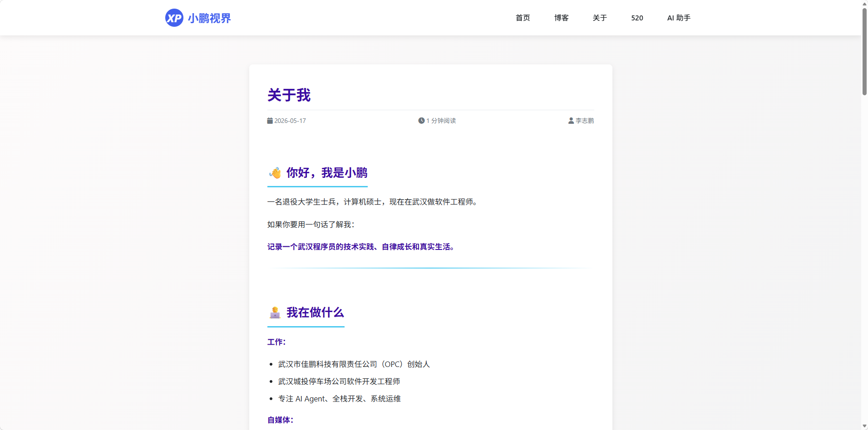Image resolution: width=868 pixels, height=430 pixels.
Task: Click the date text 2026-05-17
Action: tap(290, 121)
